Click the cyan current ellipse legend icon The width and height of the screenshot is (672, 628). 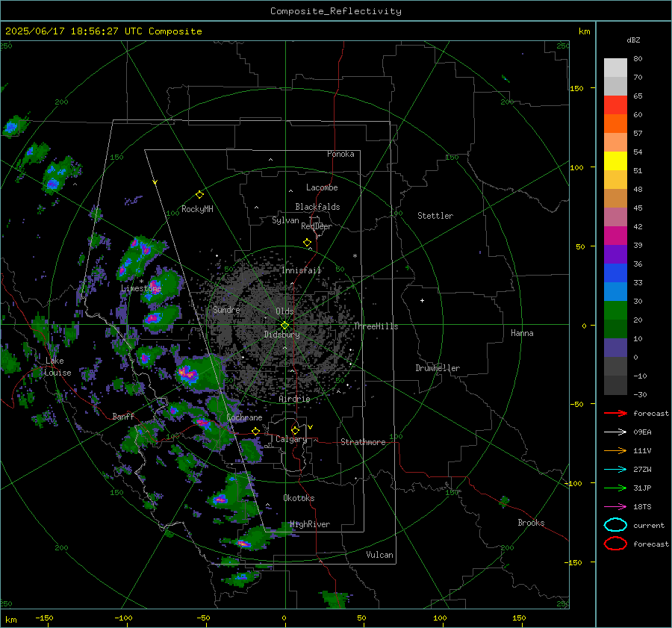pos(615,525)
